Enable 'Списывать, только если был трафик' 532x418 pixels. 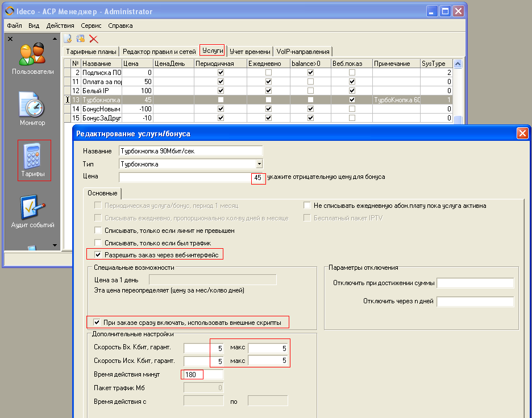[x=99, y=243]
